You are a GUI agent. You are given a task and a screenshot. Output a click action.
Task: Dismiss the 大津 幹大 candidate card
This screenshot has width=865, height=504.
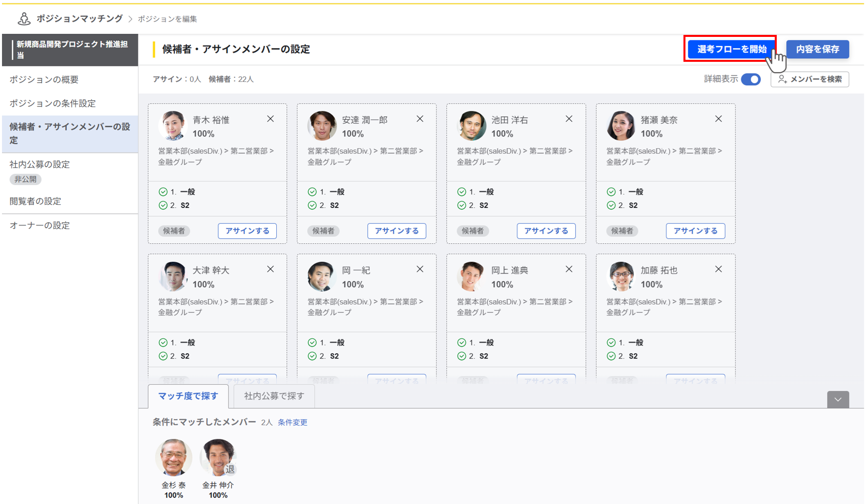click(x=270, y=269)
